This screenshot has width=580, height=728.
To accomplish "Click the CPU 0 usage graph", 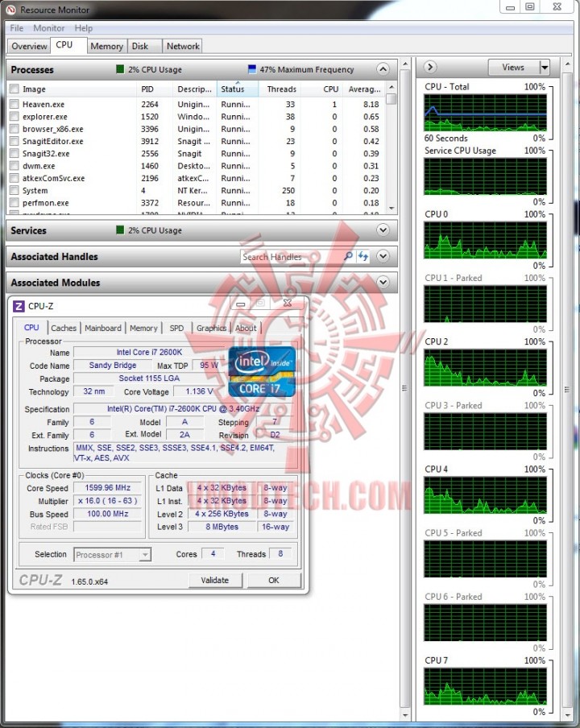I will pyautogui.click(x=485, y=240).
